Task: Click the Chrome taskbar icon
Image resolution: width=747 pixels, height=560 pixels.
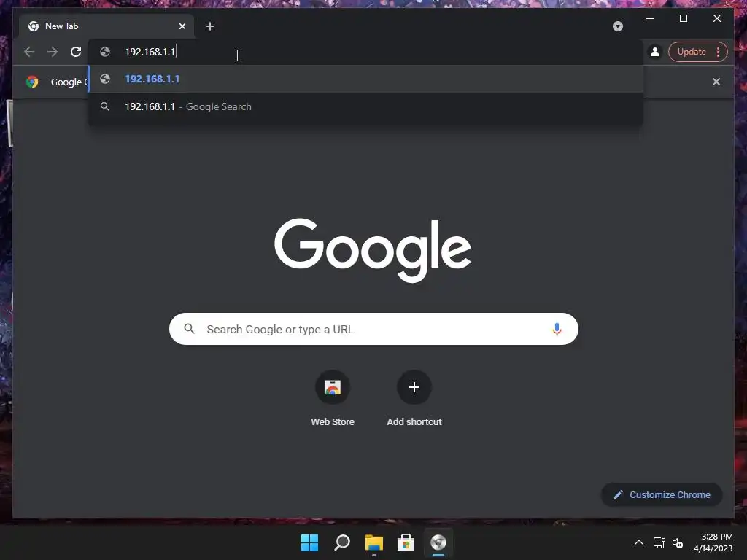Action: (438, 542)
